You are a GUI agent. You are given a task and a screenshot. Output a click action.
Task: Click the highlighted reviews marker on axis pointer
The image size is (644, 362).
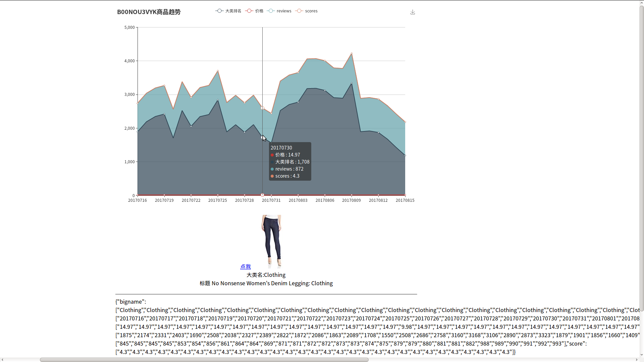262,108
